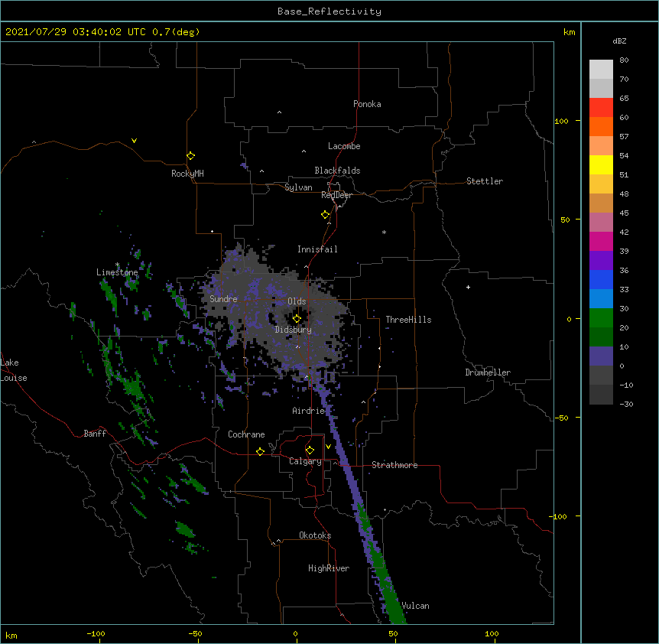Click the yellow V marker east of Calgary

tap(328, 447)
